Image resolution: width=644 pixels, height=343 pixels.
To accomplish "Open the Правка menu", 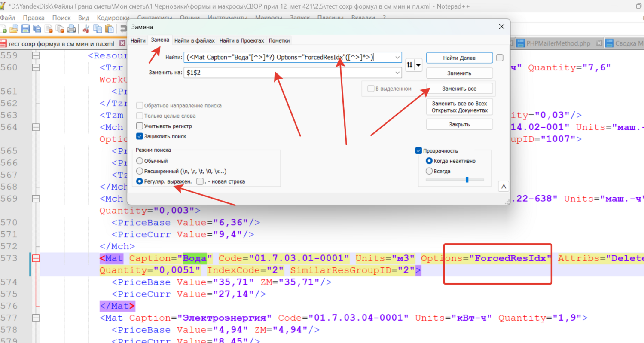I will tap(34, 18).
